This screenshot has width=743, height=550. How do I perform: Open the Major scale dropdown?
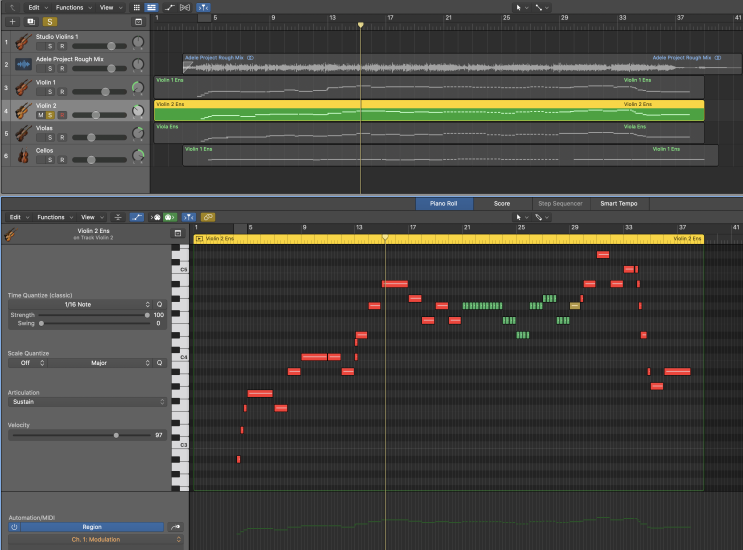pos(100,363)
